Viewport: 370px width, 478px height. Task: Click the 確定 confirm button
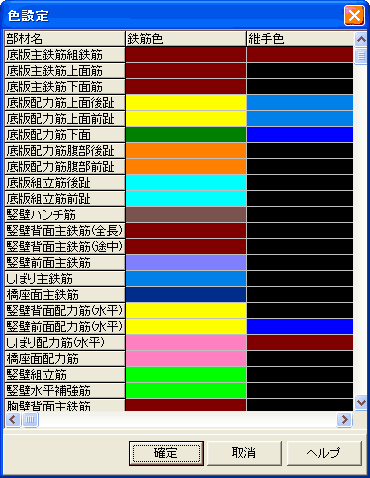tap(166, 453)
